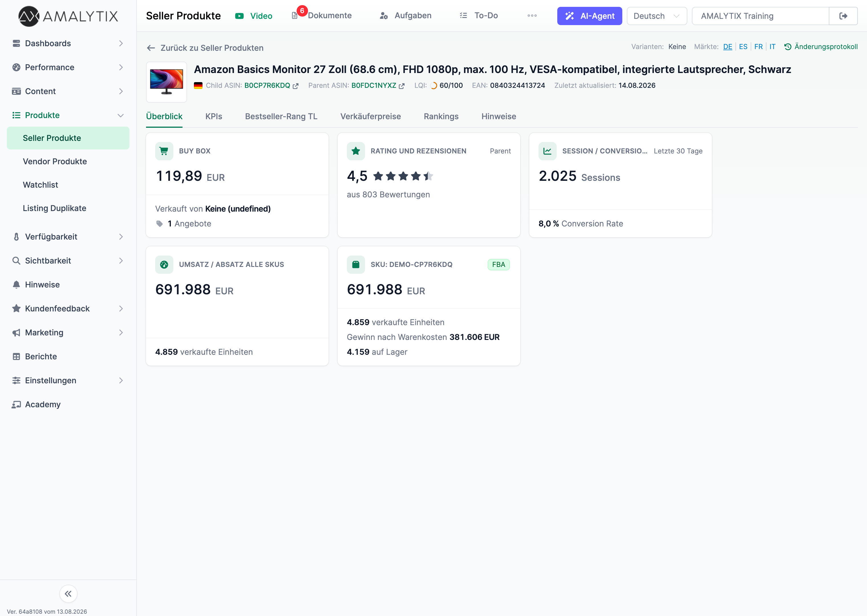This screenshot has width=867, height=616.
Task: Click the monitor product thumbnail
Action: [x=167, y=82]
